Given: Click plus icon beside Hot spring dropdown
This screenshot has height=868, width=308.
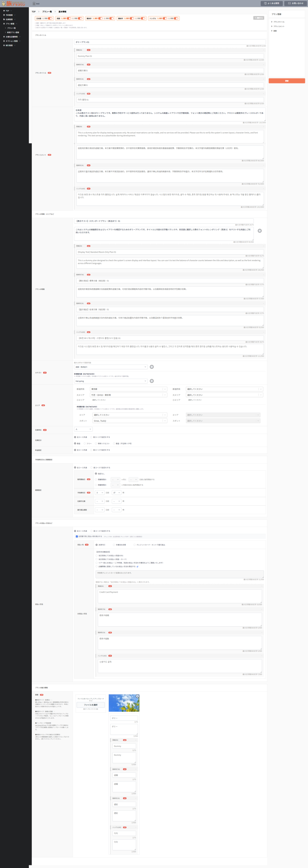Looking at the screenshot, I should tap(152, 381).
